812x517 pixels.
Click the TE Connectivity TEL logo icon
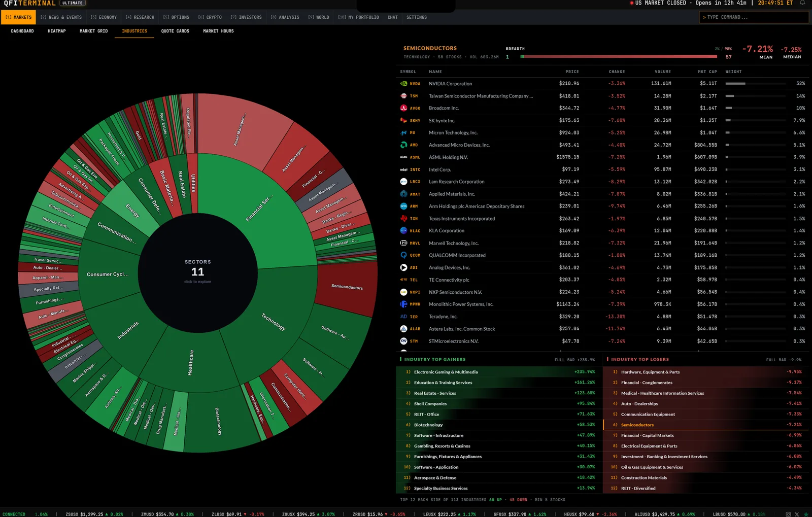[403, 280]
